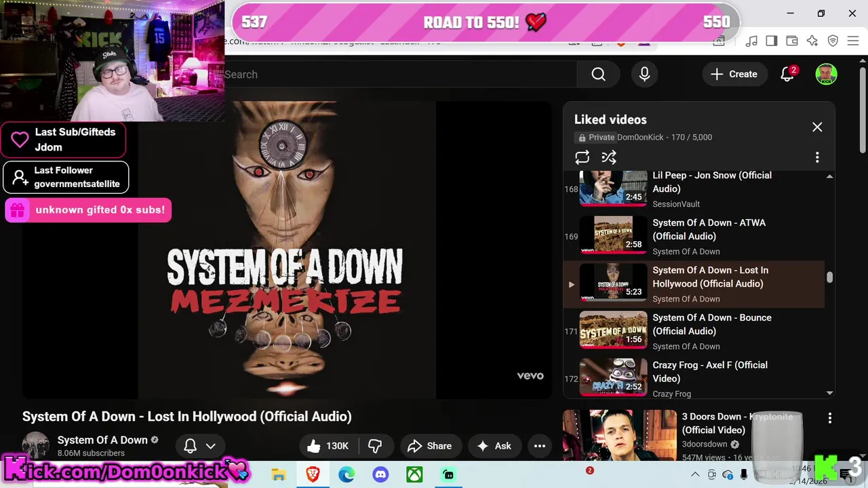Toggle Brave sidebar panel icon

(x=771, y=41)
